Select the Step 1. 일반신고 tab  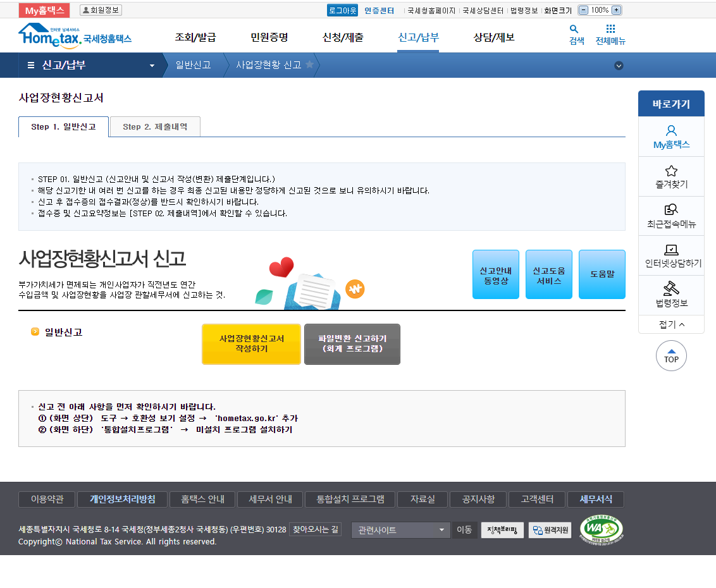pos(63,127)
